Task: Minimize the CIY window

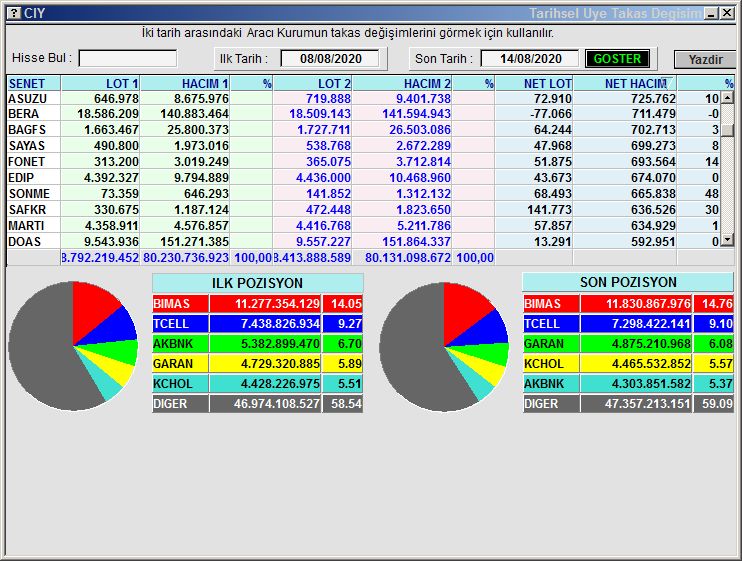Action: click(711, 13)
